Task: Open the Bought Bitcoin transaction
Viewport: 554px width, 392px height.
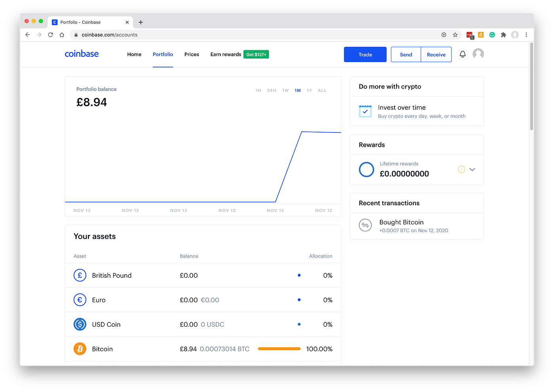Action: [417, 226]
